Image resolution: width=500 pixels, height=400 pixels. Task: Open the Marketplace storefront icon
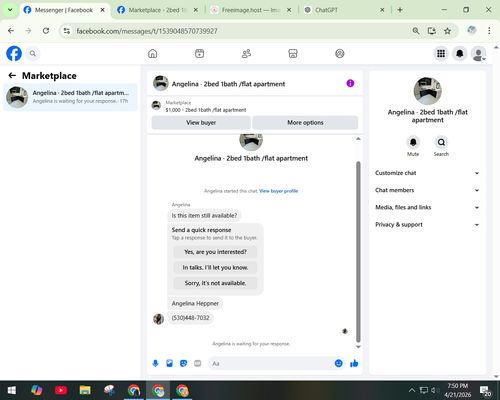[x=293, y=53]
